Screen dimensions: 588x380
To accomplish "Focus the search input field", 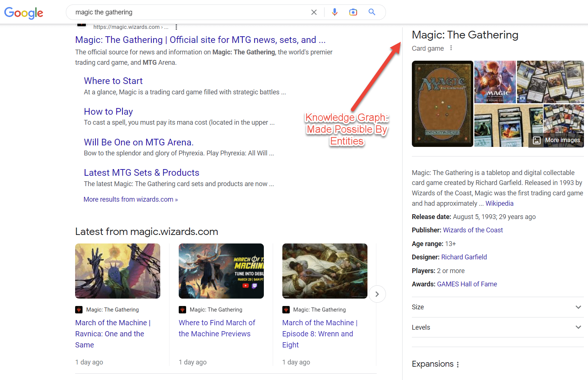I will [x=185, y=12].
